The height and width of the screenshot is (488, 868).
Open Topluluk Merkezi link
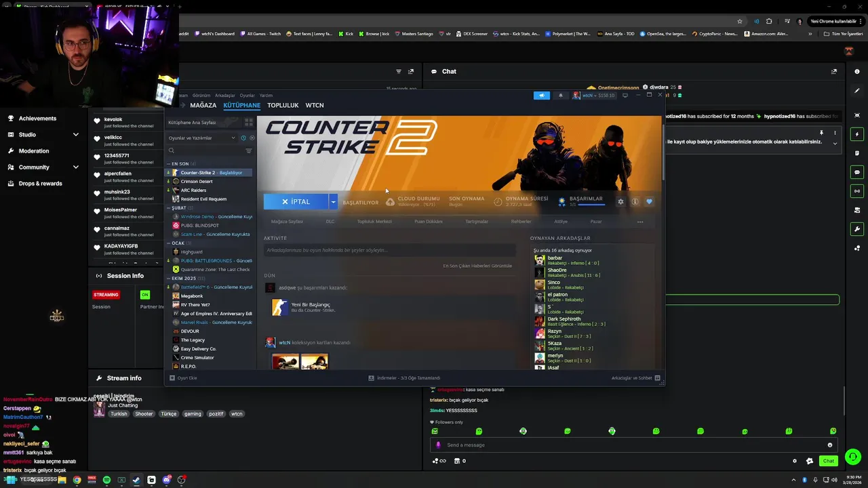tap(374, 222)
